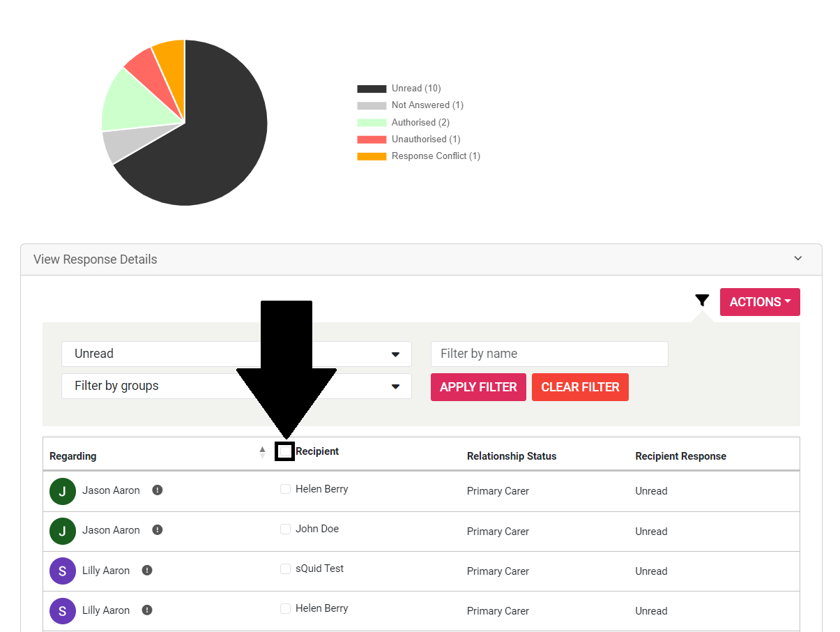Click the Recipient Response column header
This screenshot has height=632, width=840.
(680, 456)
